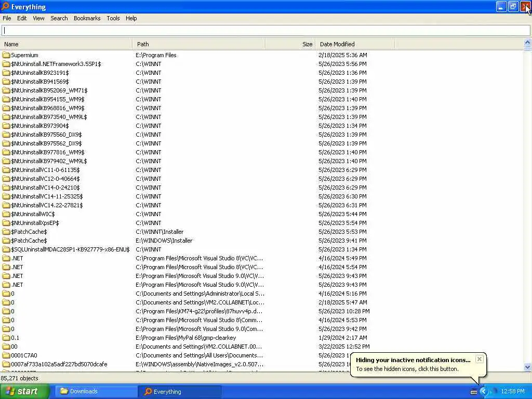This screenshot has height=399, width=532.
Task: Select the 00 folder name
Action: click(x=14, y=347)
